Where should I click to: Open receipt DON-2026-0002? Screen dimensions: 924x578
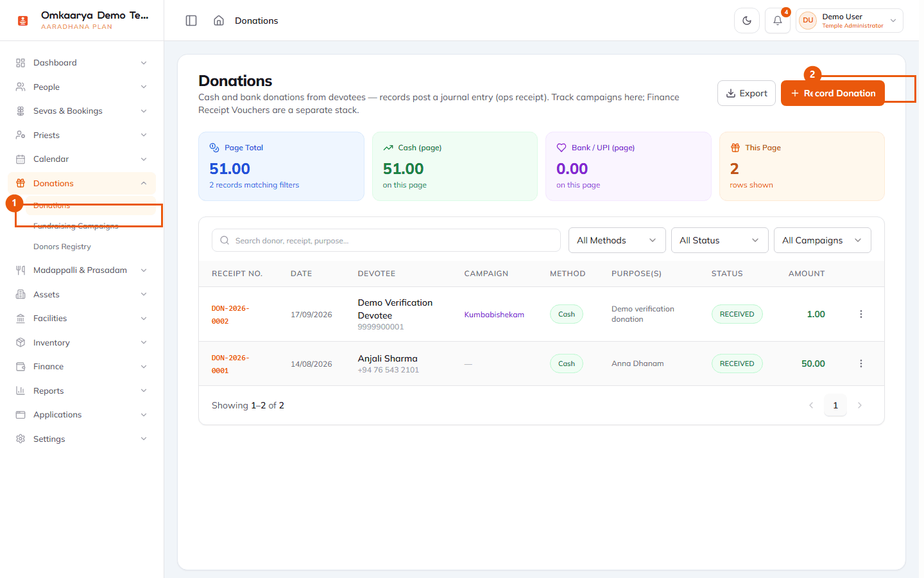230,315
